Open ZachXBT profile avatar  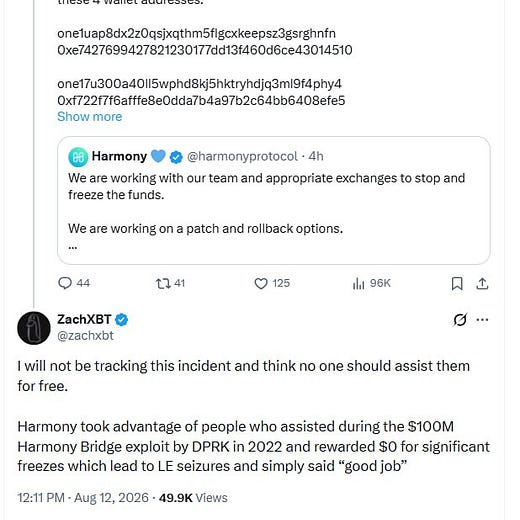(x=34, y=328)
